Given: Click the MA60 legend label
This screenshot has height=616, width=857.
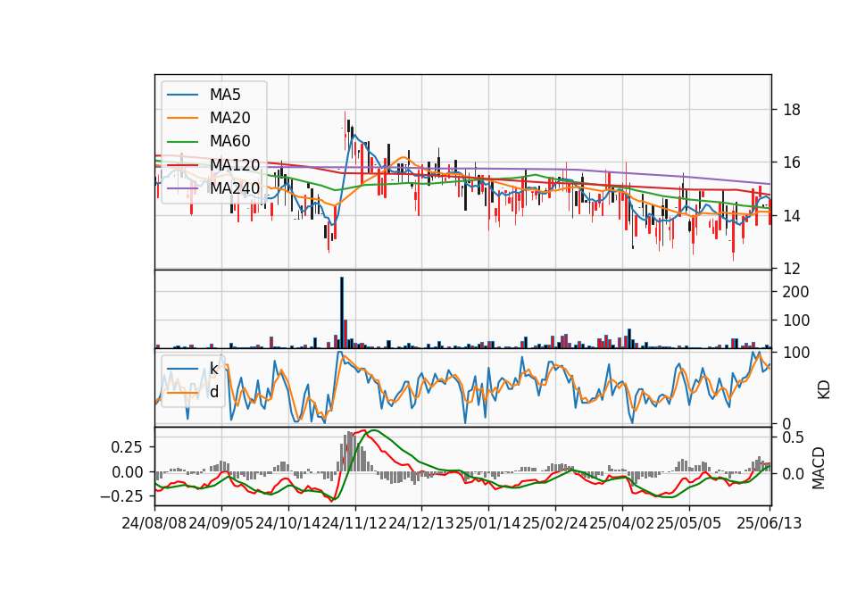Looking at the screenshot, I should coord(229,141).
